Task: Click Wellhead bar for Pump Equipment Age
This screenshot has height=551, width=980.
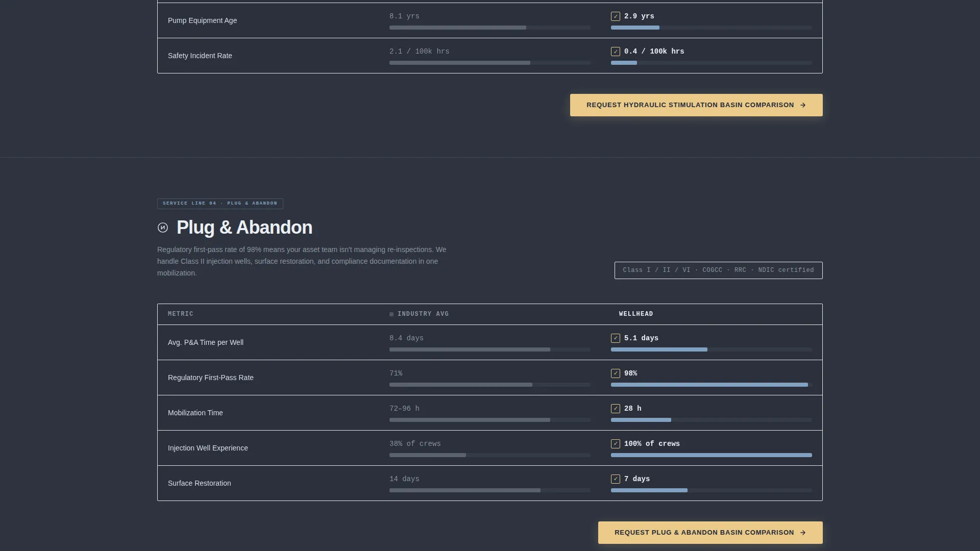Action: (x=712, y=28)
